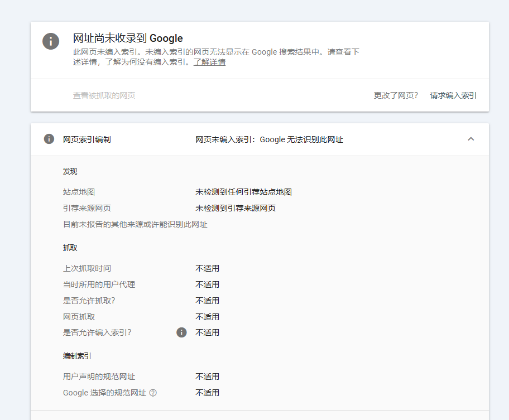Click the status 网页未编入索引：Google 无法识别此网址

click(269, 139)
